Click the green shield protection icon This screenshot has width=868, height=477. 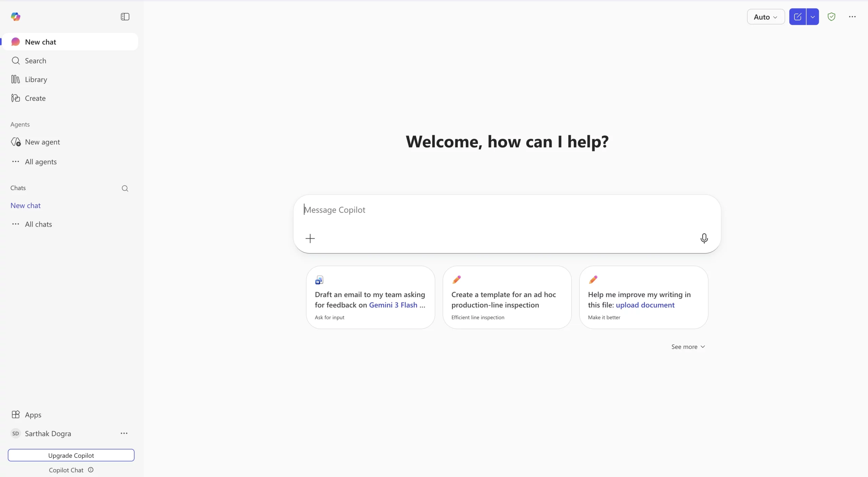[x=831, y=17]
